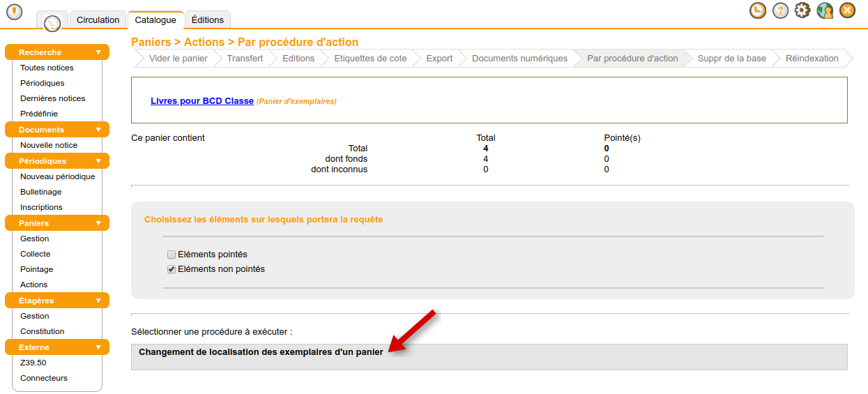Select 'Vider le panier' action step

pyautogui.click(x=178, y=59)
